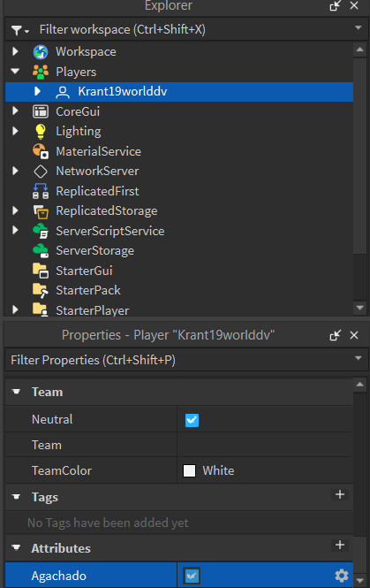Click the CoreGui icon

tap(41, 111)
